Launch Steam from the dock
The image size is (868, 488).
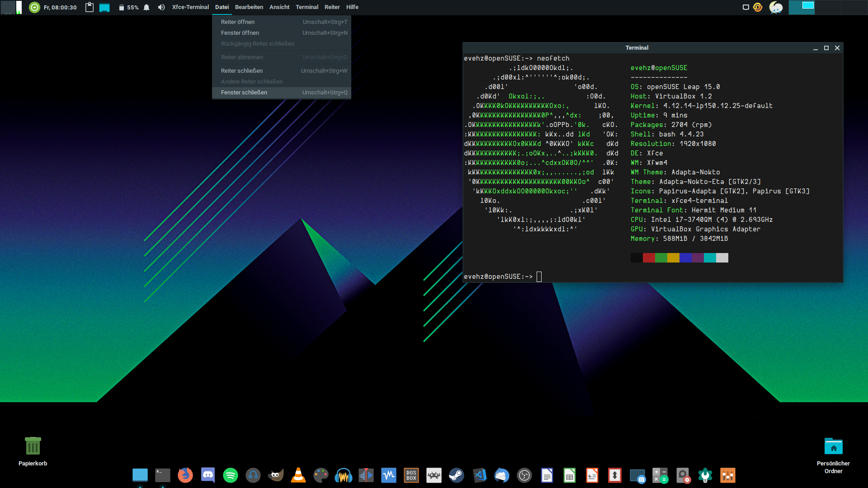click(457, 475)
